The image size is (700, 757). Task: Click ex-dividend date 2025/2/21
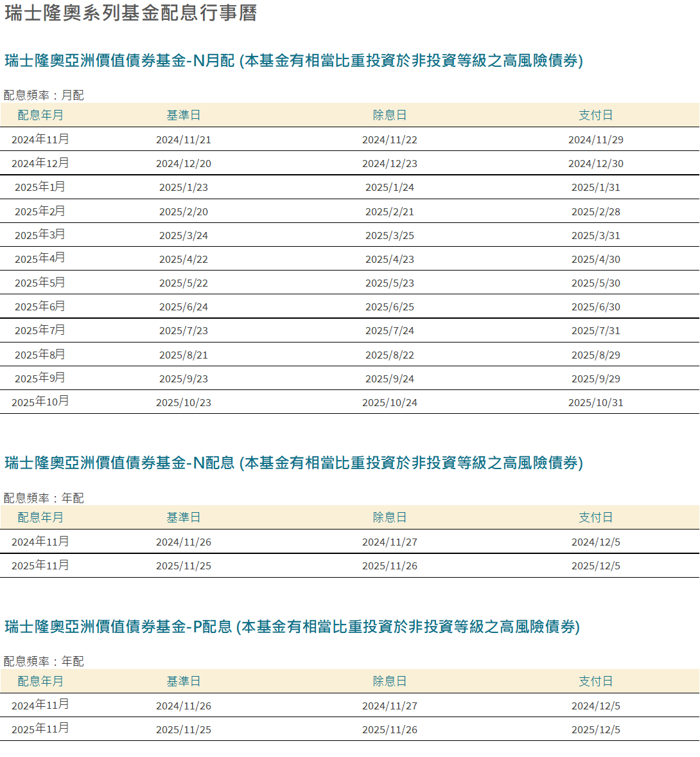pos(390,212)
